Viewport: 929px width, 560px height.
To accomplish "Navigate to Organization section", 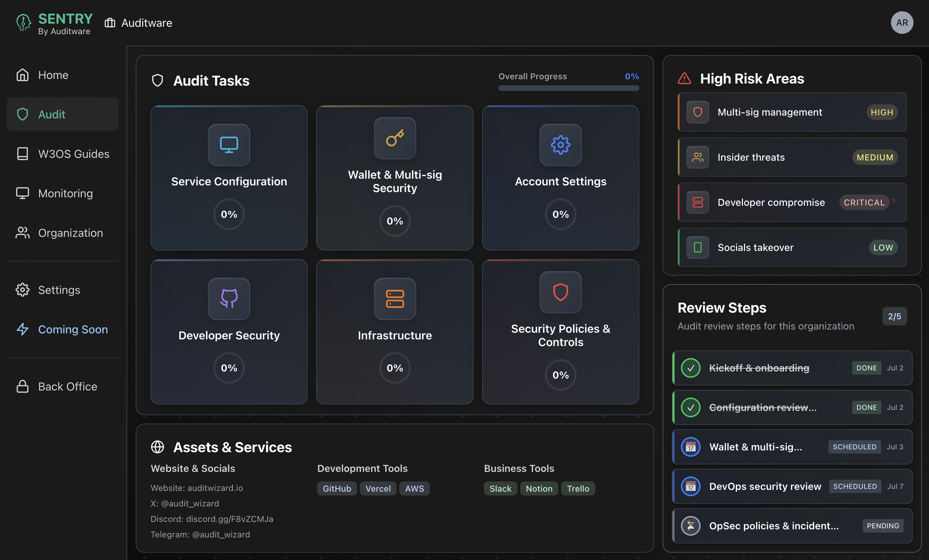I will pos(63,233).
